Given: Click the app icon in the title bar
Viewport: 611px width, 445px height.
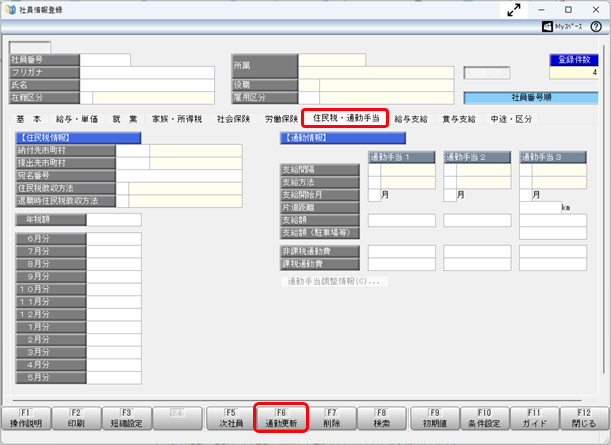Looking at the screenshot, I should [10, 9].
